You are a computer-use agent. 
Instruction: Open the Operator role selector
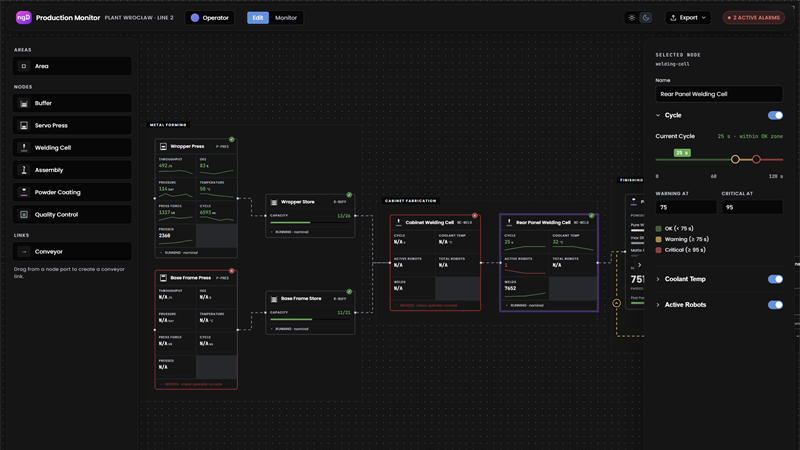(210, 18)
